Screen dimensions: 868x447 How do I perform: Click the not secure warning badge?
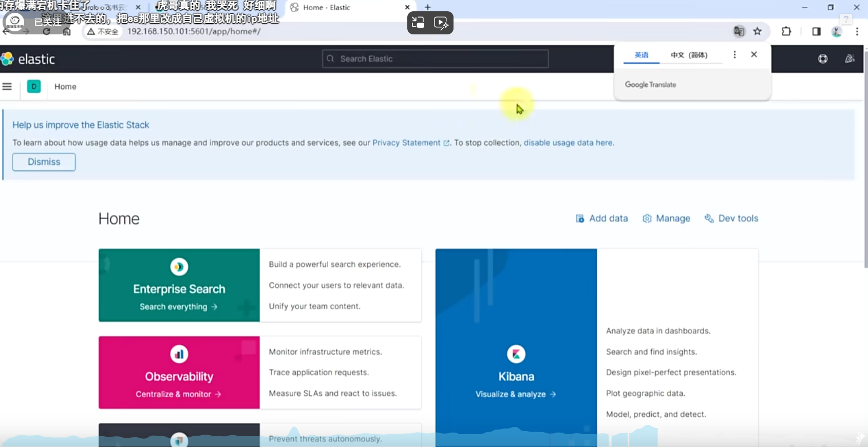click(x=103, y=31)
